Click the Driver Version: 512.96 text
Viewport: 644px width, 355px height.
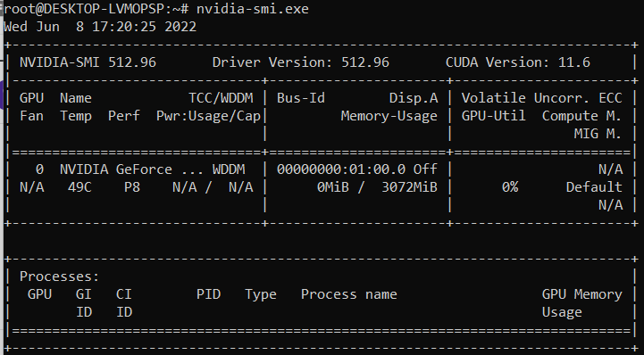301,62
